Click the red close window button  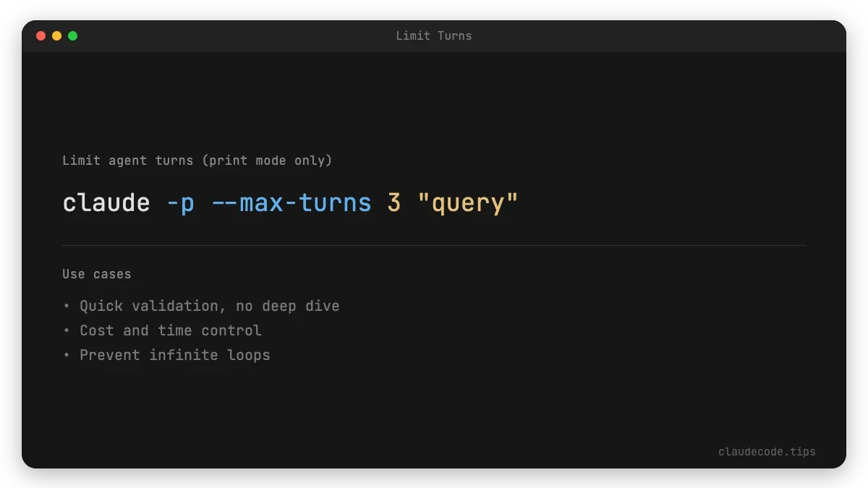(41, 35)
